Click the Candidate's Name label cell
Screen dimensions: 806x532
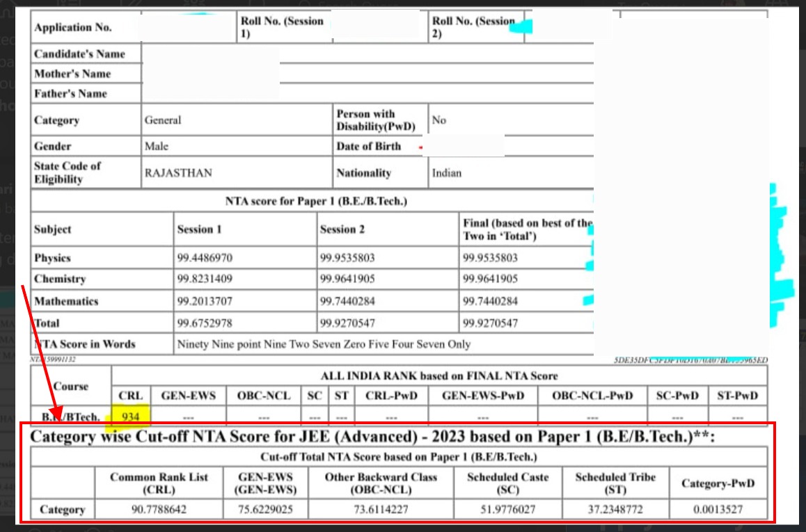[79, 54]
